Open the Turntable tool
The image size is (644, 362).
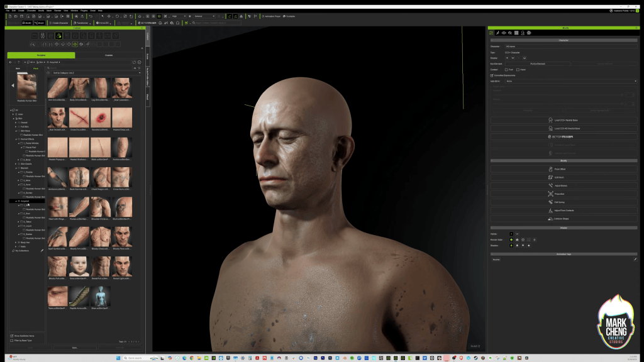point(289,16)
